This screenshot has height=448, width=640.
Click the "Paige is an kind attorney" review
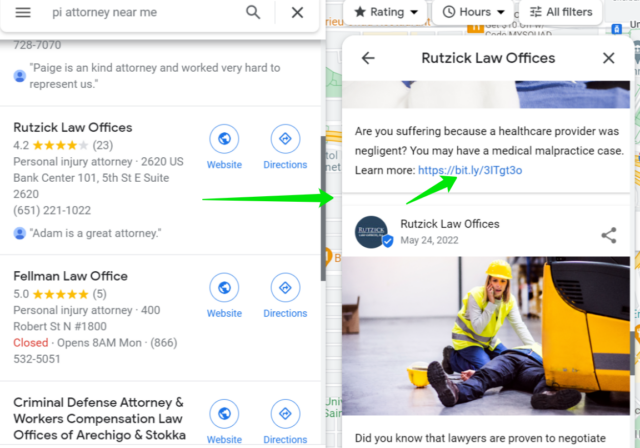point(155,76)
